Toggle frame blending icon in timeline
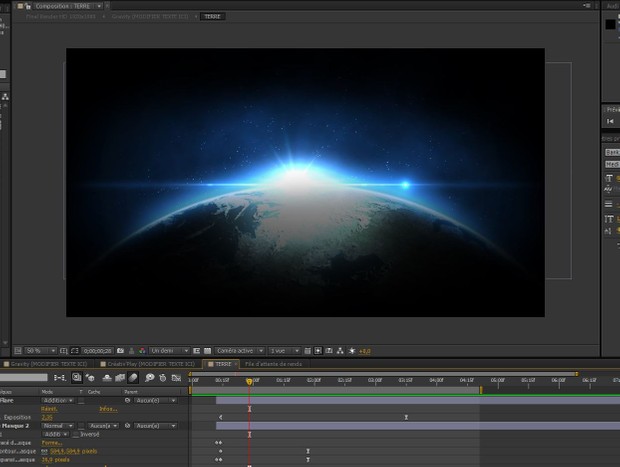 point(120,378)
